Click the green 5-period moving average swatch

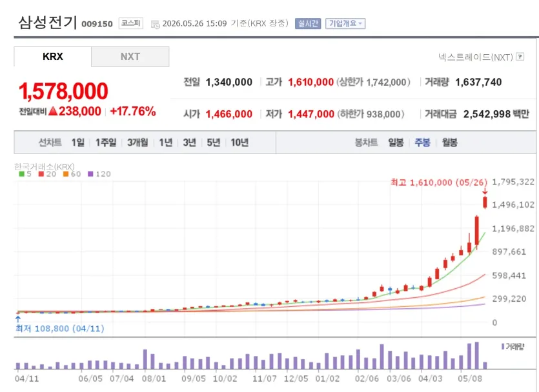coord(21,174)
